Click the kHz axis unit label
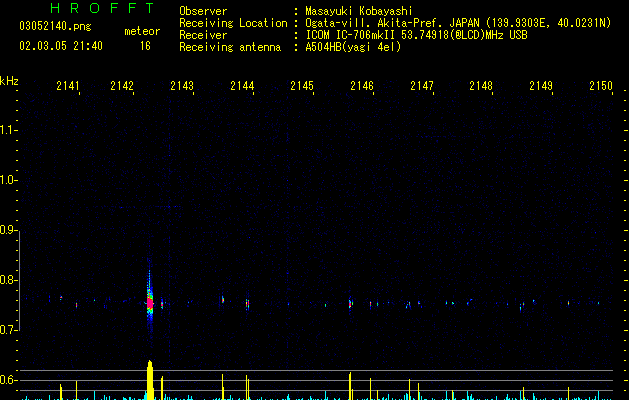 click(9, 81)
